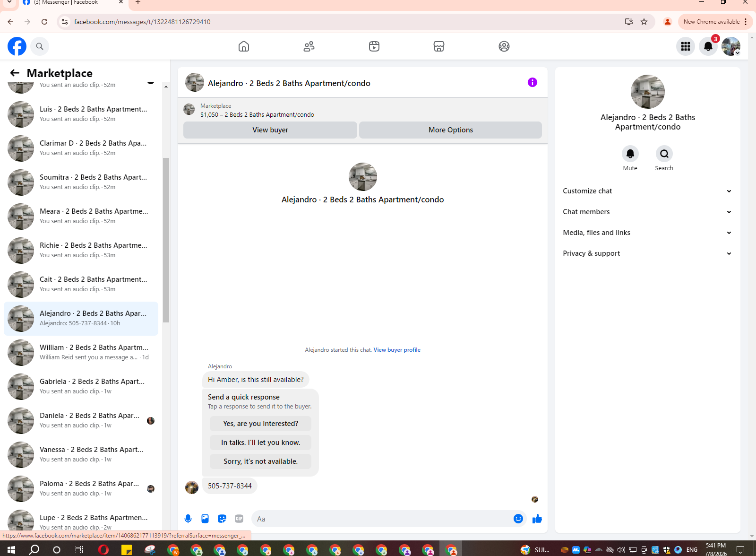
Task: Click the large Alejandro profile picture in details
Action: (x=648, y=92)
